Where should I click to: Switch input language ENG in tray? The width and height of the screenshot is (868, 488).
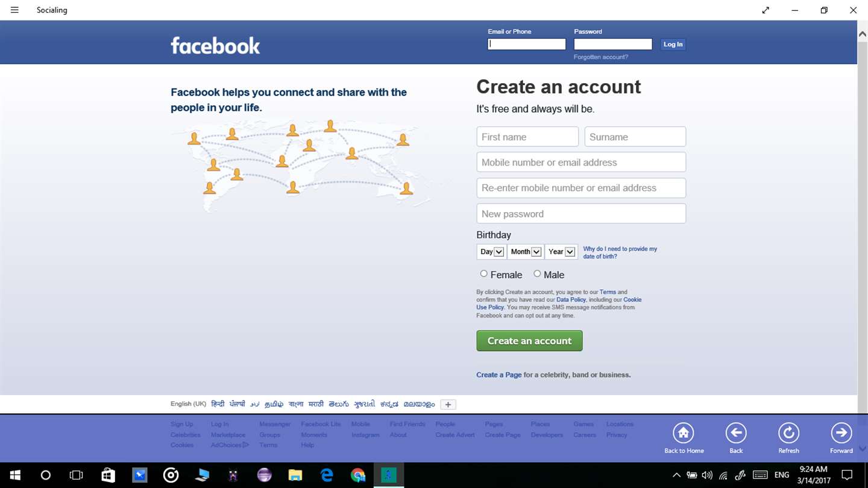click(782, 475)
